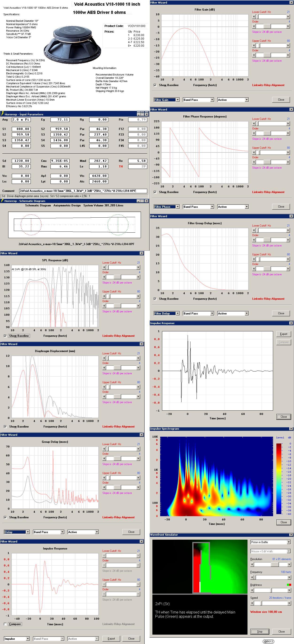Viewport: 294px width, 644px height.
Task: Click right arrow of Speed slider in Wavefront Simulator
Action: click(289, 603)
